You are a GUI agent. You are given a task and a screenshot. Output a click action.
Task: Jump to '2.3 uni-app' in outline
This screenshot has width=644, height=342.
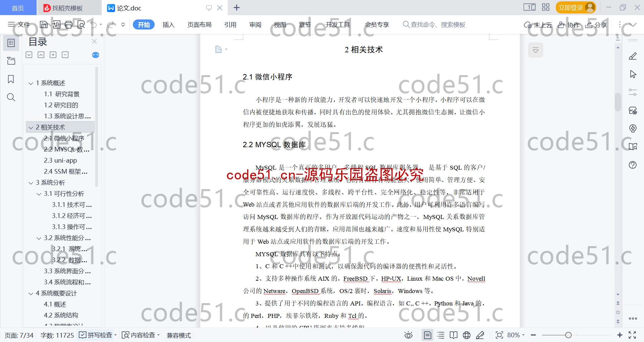click(60, 161)
